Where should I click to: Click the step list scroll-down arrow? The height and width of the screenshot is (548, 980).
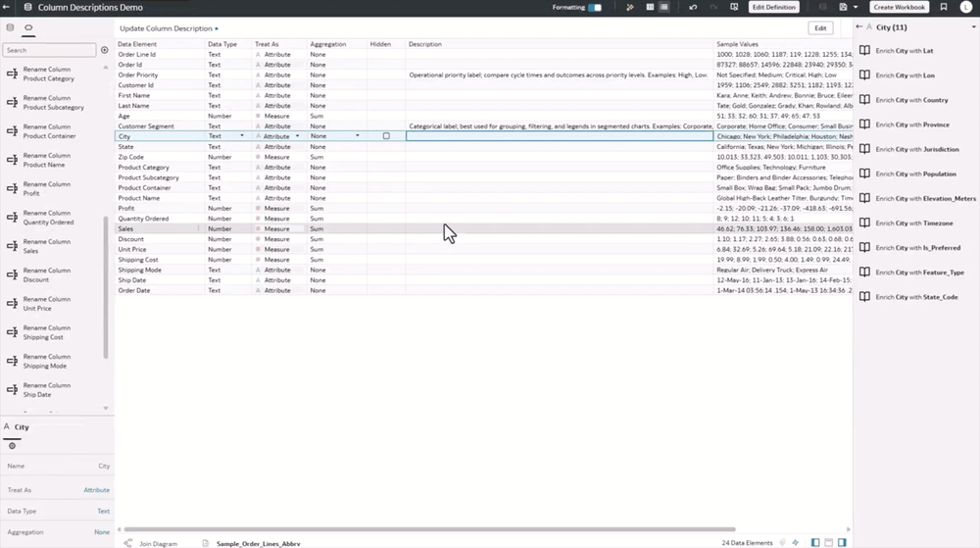pyautogui.click(x=106, y=408)
